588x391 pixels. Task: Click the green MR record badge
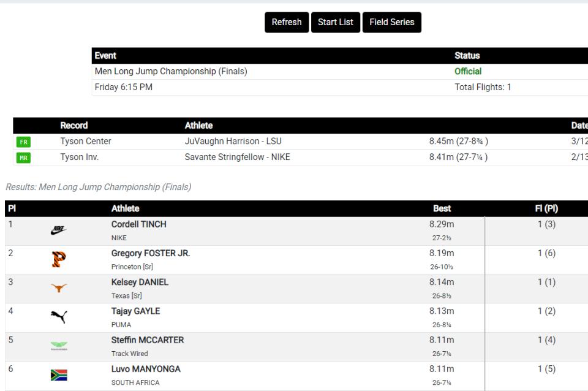tap(22, 158)
